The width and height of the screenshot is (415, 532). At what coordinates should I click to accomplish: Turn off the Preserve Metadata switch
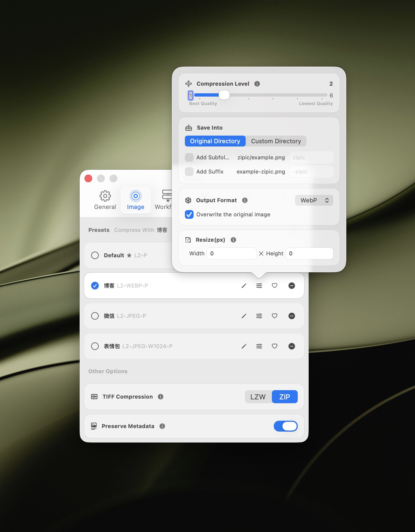(285, 426)
